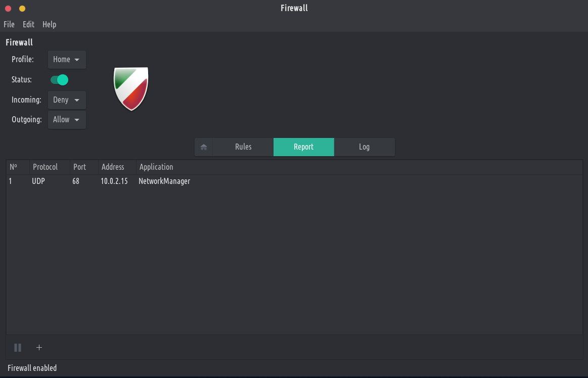Viewport: 588px width, 378px height.
Task: Switch to the Log tab
Action: 364,147
